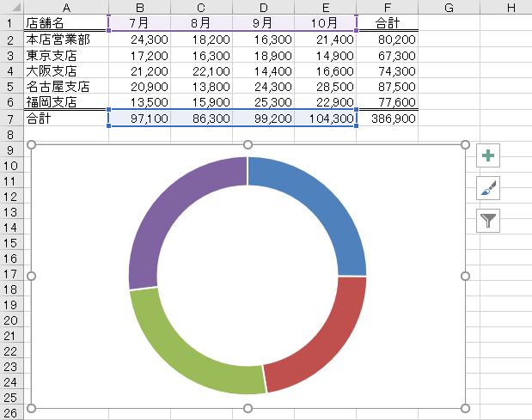Select row 7 header
This screenshot has height=420, width=532.
(11, 119)
